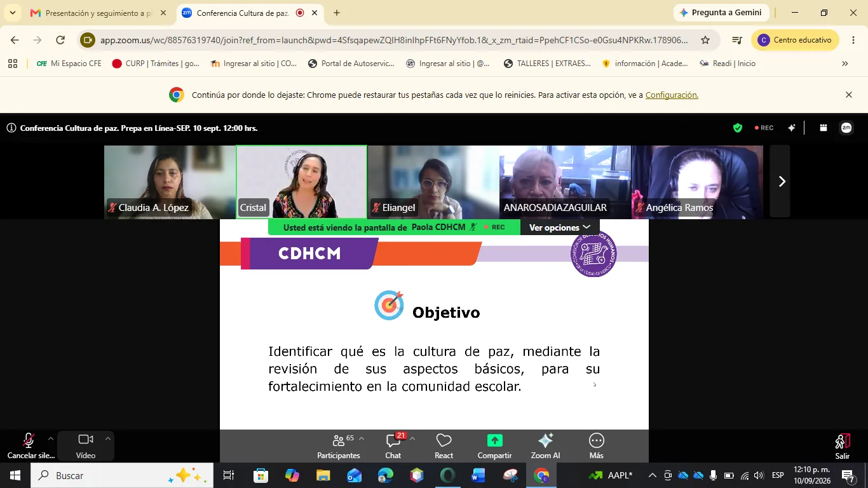Open the Participantes panel

pos(339,447)
